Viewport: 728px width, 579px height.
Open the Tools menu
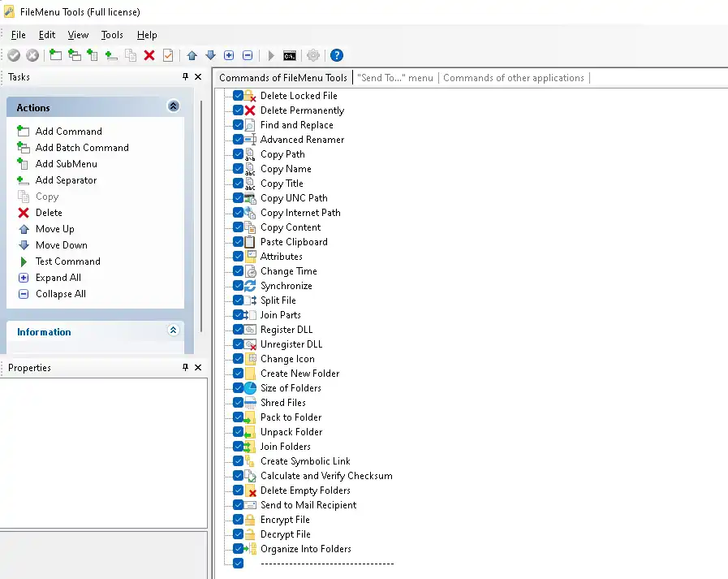pyautogui.click(x=112, y=35)
